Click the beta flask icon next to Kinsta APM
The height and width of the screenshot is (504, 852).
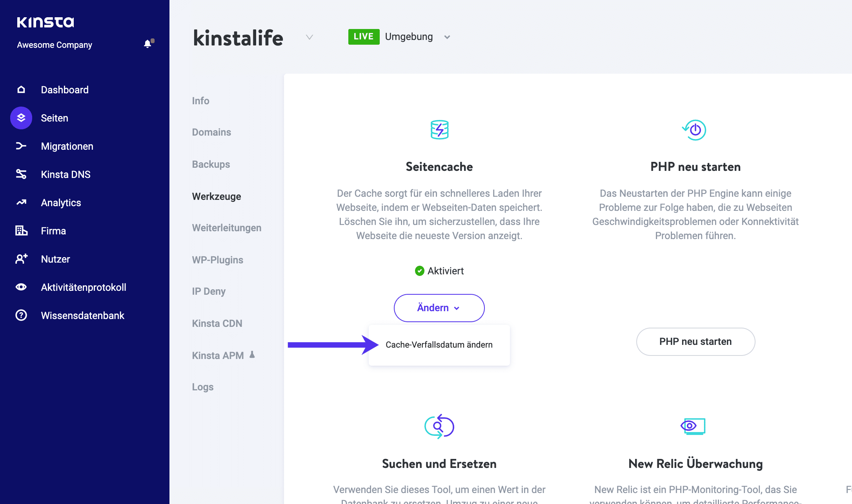coord(252,355)
